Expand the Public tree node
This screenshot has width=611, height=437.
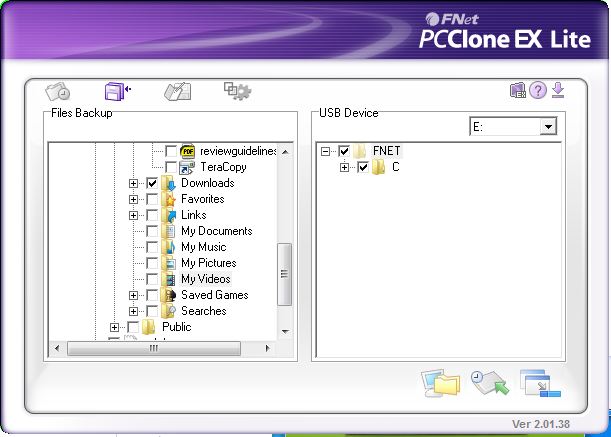114,327
